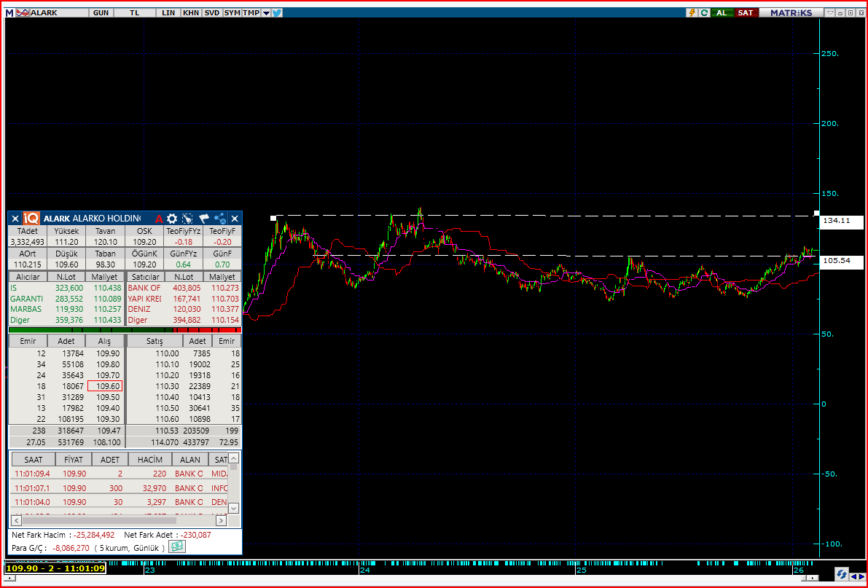Click the buy-sell ratio color bar

[x=125, y=330]
